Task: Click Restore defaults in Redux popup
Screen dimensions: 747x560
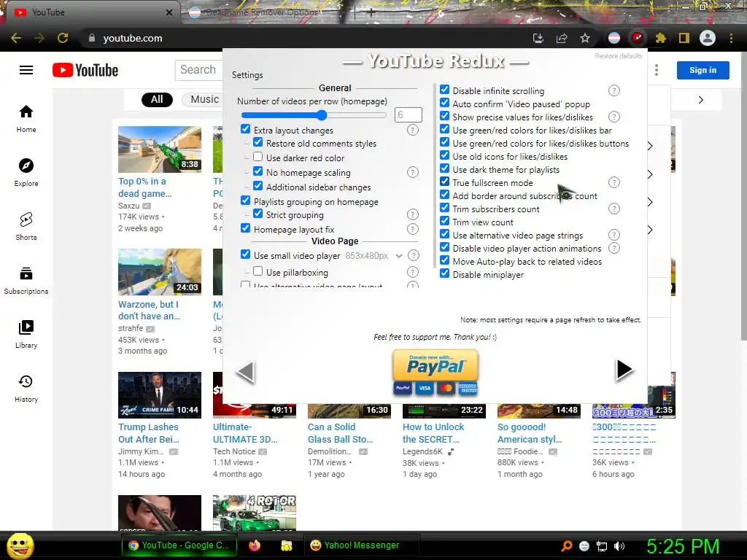Action: (619, 56)
